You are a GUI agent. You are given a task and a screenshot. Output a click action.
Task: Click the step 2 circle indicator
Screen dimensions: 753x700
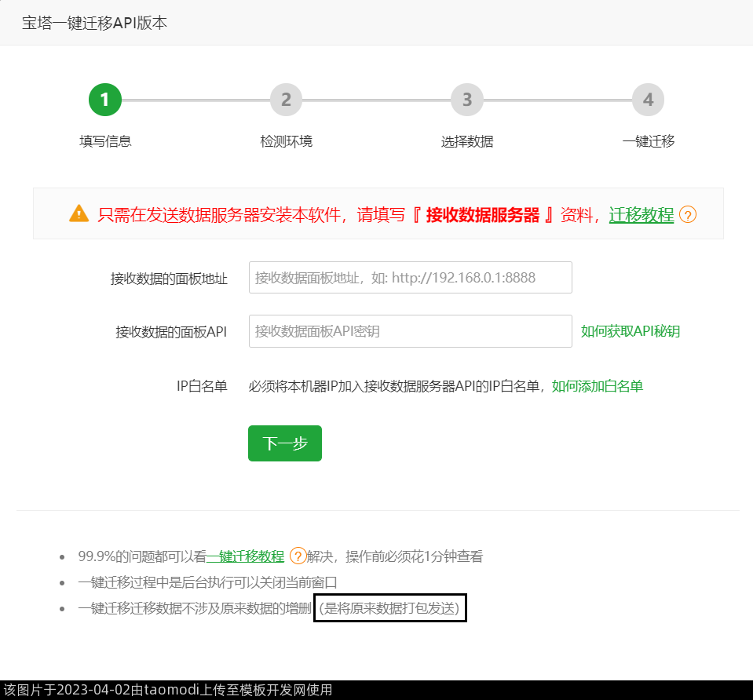pos(286,100)
